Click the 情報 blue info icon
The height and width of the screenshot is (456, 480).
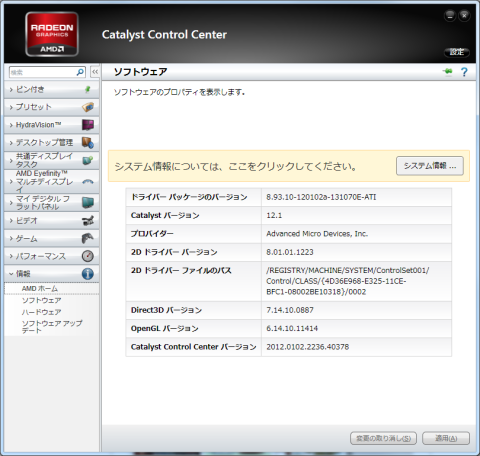point(88,274)
